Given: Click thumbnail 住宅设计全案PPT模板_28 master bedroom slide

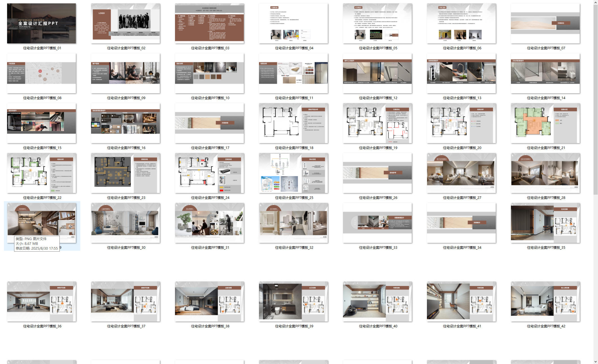Looking at the screenshot, I should coord(545,173).
